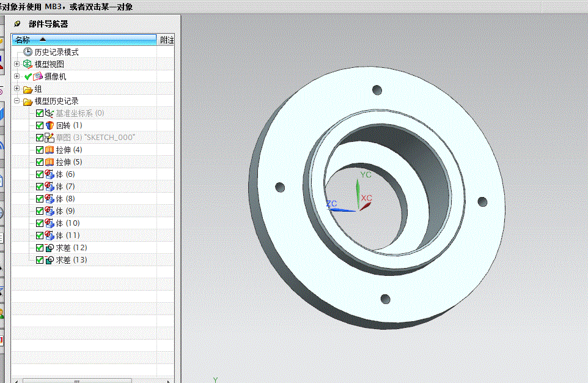Select the 体 (8) feature label
588x383 pixels.
65,199
